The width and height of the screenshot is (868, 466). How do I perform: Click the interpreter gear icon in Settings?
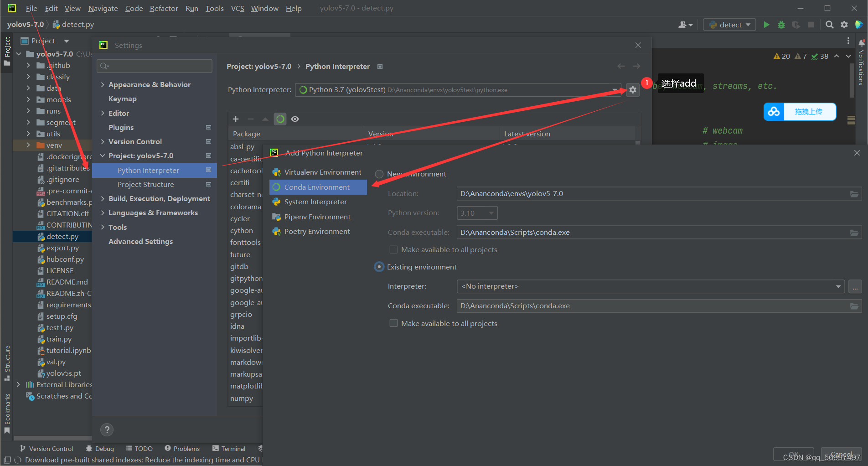pos(633,90)
